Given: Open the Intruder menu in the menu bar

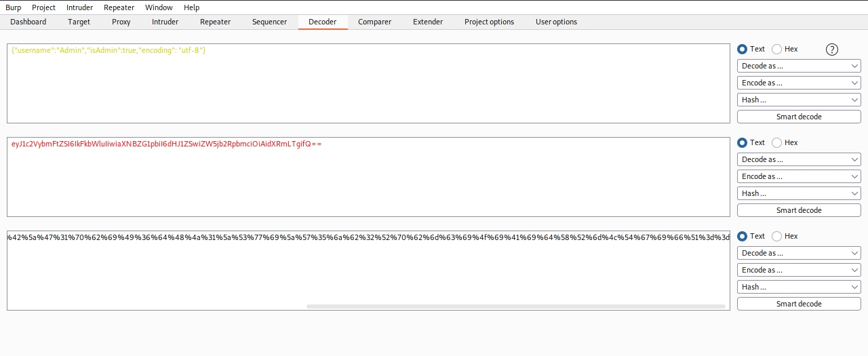Looking at the screenshot, I should click(79, 7).
